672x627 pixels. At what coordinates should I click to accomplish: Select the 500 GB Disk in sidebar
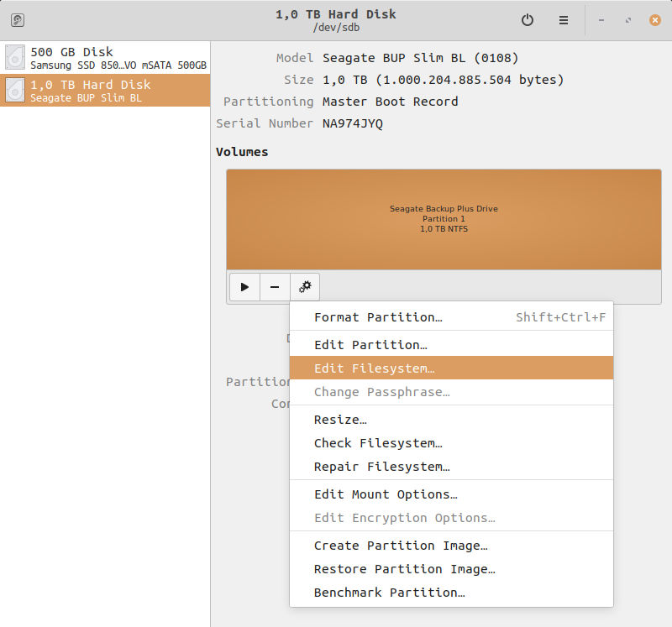coord(105,58)
